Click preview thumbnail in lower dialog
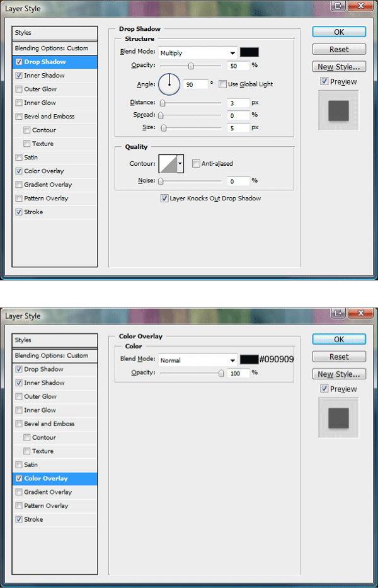378x588 pixels. (x=339, y=418)
